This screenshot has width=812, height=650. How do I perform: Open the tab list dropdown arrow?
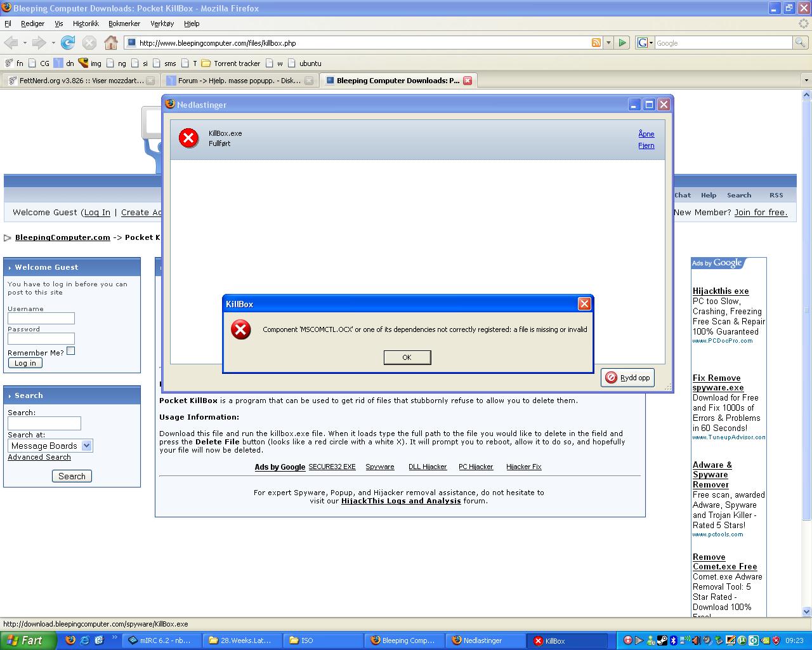tap(806, 81)
